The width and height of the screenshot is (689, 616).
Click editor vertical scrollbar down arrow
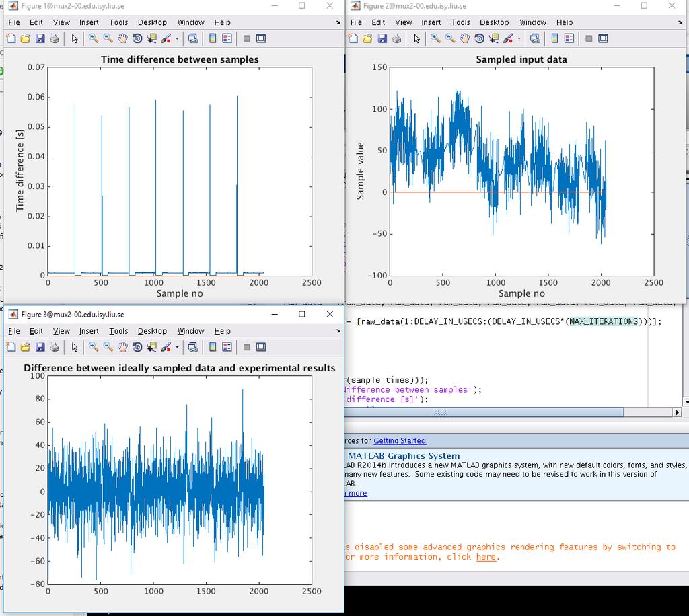point(686,401)
